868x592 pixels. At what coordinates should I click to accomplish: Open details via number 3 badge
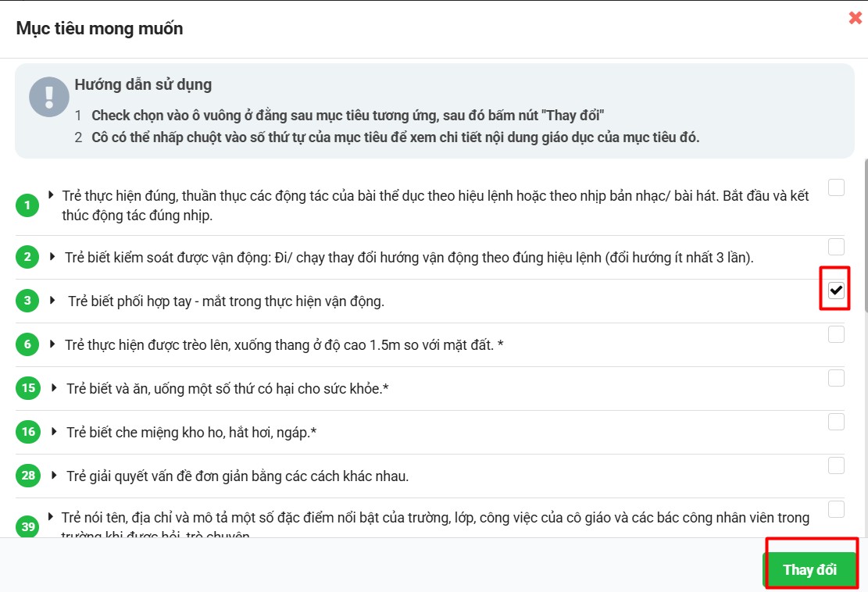point(27,301)
